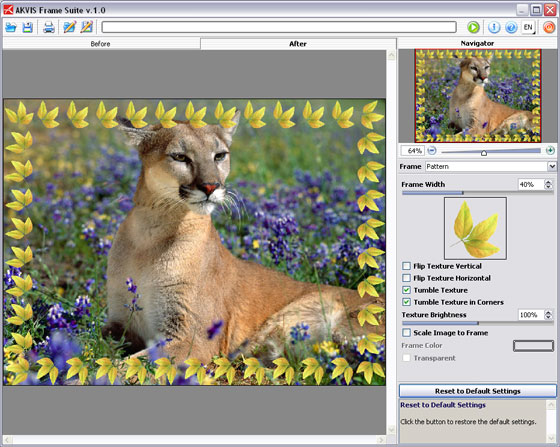
Task: Switch to the Before tab
Action: point(101,44)
